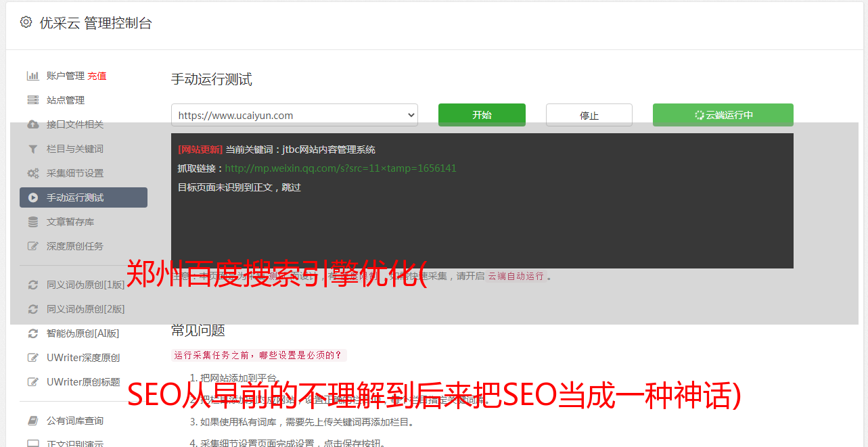Open UWriter原创标题
868x447 pixels.
pos(83,382)
